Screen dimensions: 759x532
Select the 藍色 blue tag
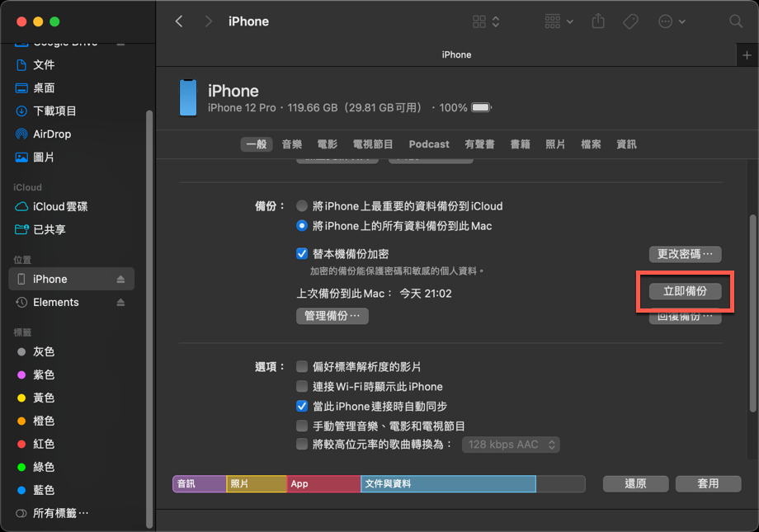44,491
